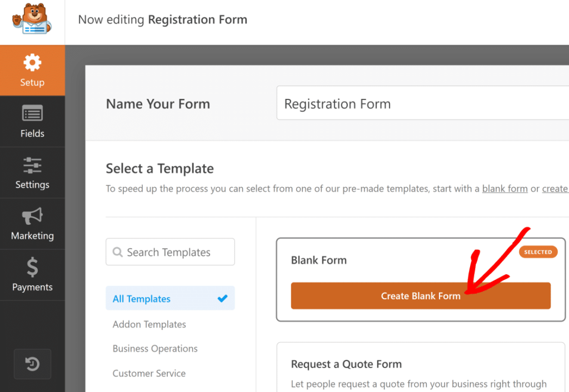Viewport: 569px width, 392px height.
Task: Follow the "blank form" link
Action: (x=505, y=189)
